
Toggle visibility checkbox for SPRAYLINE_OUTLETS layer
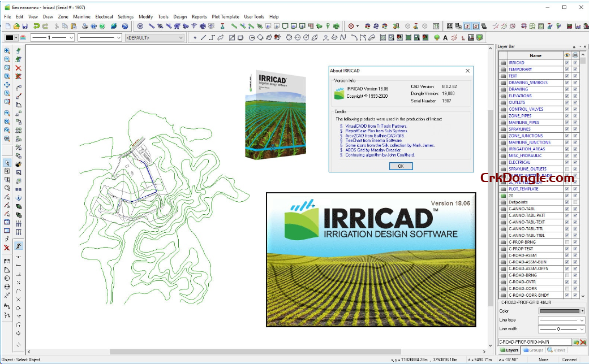tap(567, 169)
